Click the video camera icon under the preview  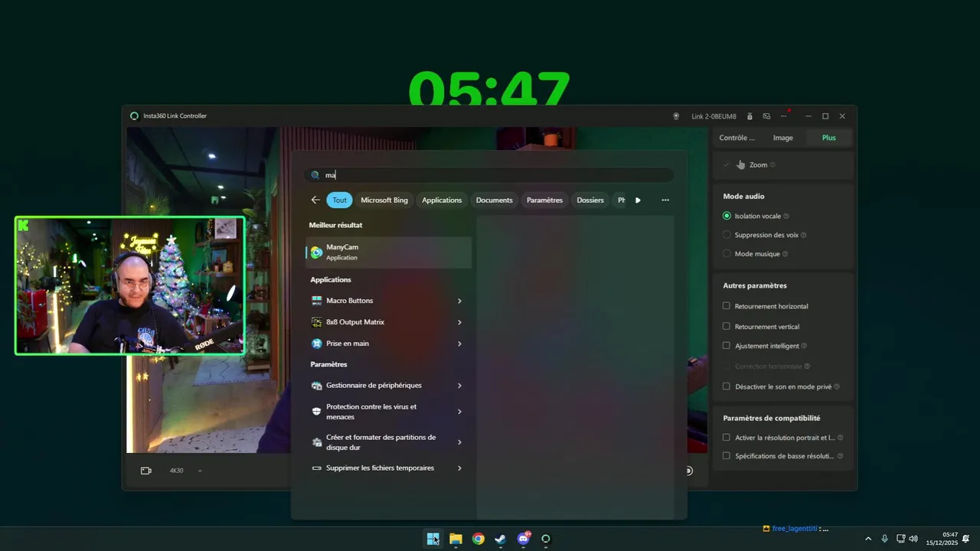[146, 471]
